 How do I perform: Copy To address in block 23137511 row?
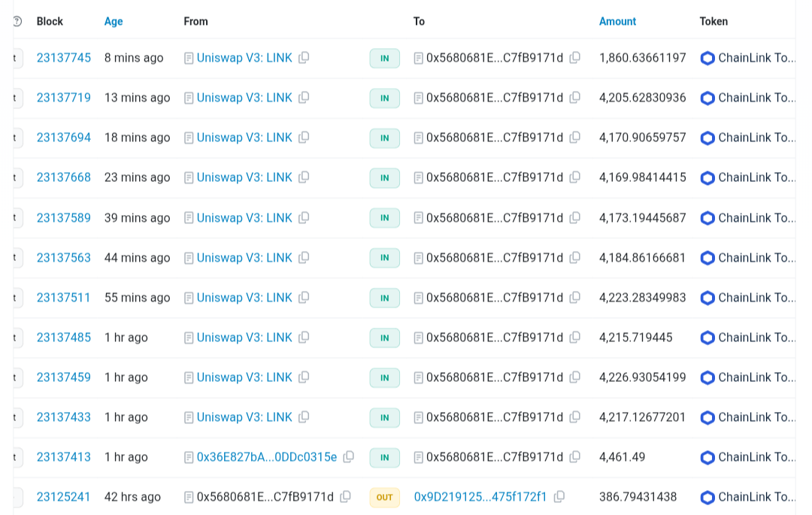[575, 298]
